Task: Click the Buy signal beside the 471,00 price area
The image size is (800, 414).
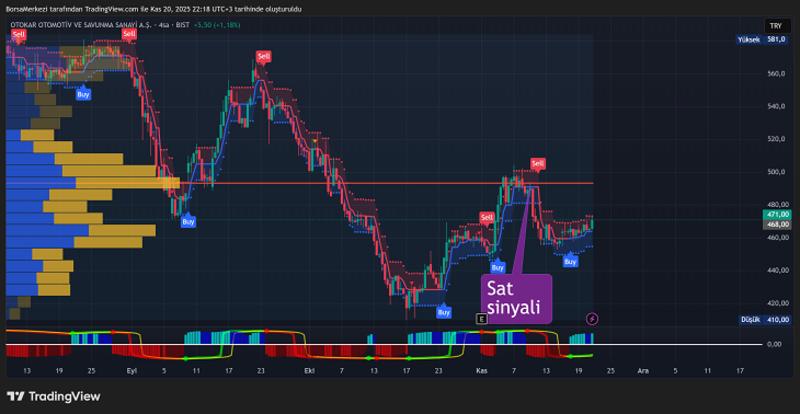Action: pos(570,262)
